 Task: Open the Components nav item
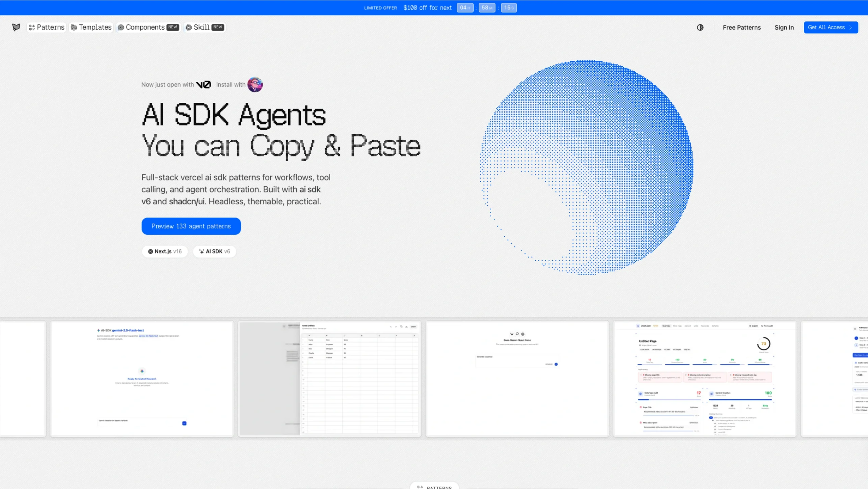(x=148, y=27)
